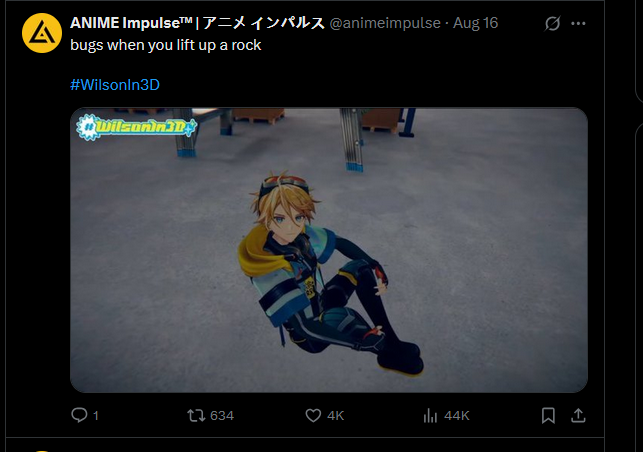Click the 44K views count
Screen dimensions: 643x452
coord(456,416)
